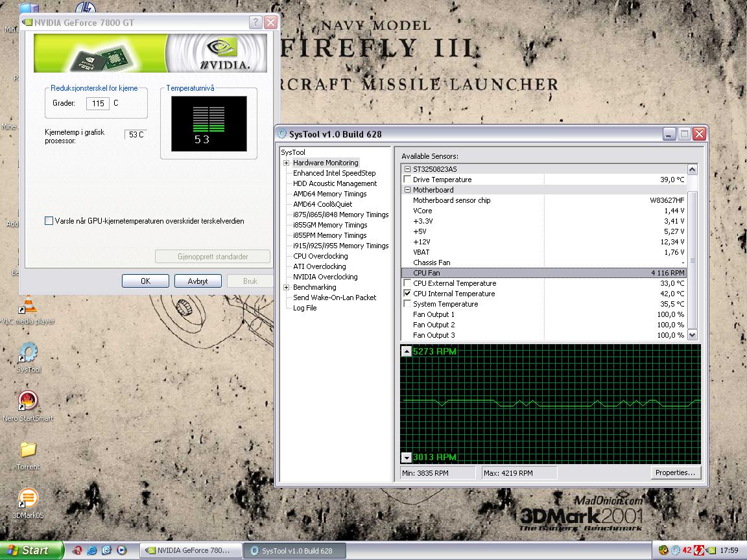Screen dimensions: 747x560
Task: Click the sensor list vertical scrollbar thumb
Action: (693, 260)
